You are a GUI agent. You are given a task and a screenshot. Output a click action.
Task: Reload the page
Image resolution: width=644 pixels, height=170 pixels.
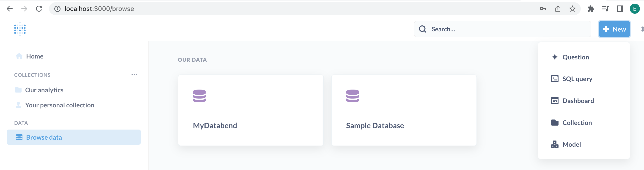(x=39, y=9)
